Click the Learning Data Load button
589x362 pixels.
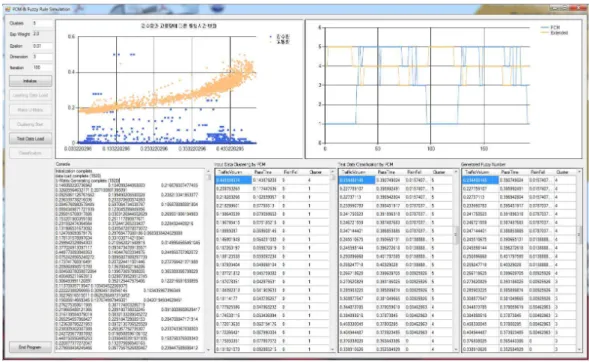(30, 95)
